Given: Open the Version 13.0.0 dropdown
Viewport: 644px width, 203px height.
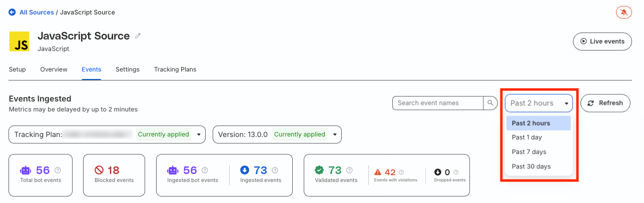Looking at the screenshot, I should [x=277, y=134].
